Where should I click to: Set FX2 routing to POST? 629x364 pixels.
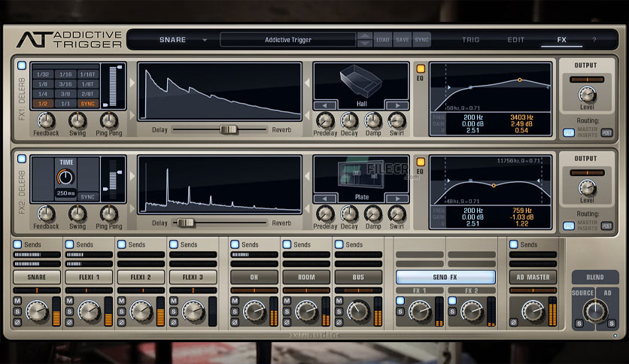click(607, 226)
